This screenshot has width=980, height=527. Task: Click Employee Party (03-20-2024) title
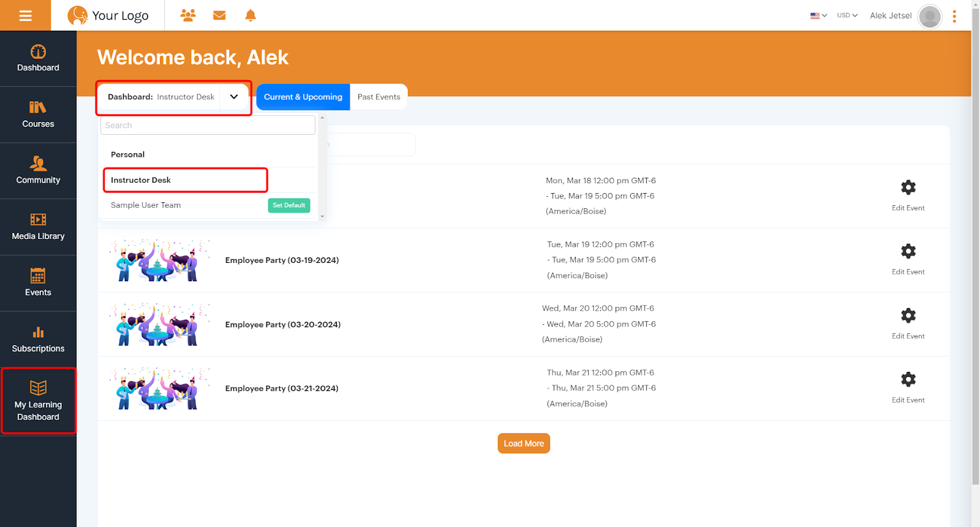pyautogui.click(x=283, y=325)
